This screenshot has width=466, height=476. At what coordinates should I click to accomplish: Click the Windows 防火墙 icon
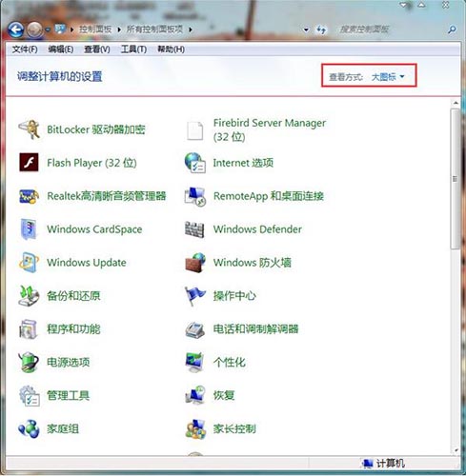pyautogui.click(x=195, y=263)
